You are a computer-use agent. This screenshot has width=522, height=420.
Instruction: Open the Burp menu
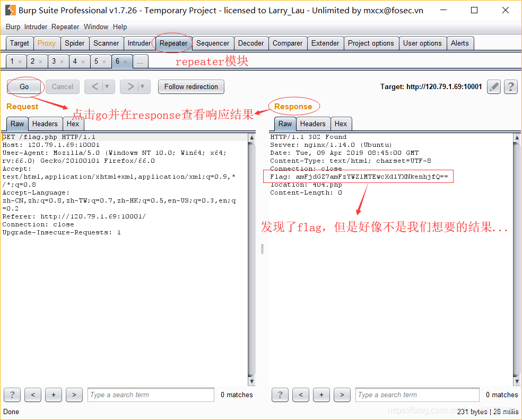coord(13,27)
